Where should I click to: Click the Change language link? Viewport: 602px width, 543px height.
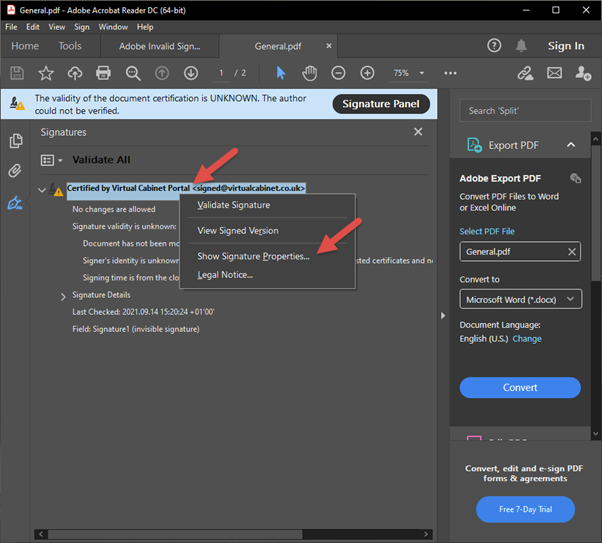tap(527, 339)
